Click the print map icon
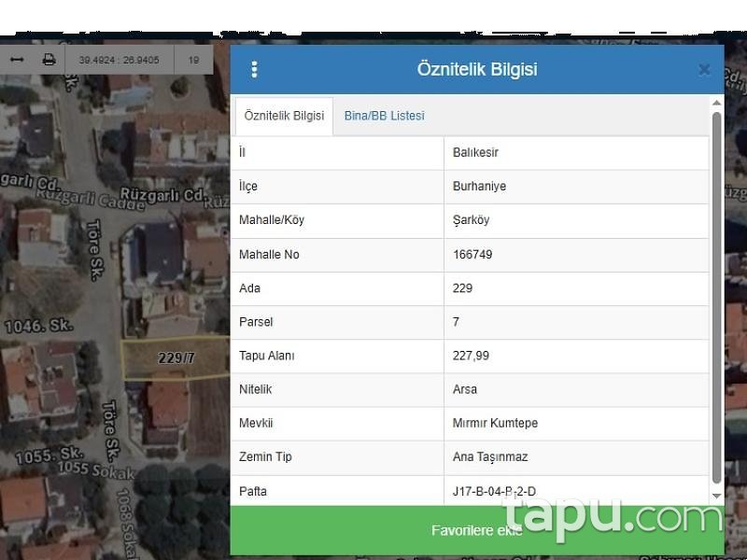The width and height of the screenshot is (747, 560). [49, 60]
